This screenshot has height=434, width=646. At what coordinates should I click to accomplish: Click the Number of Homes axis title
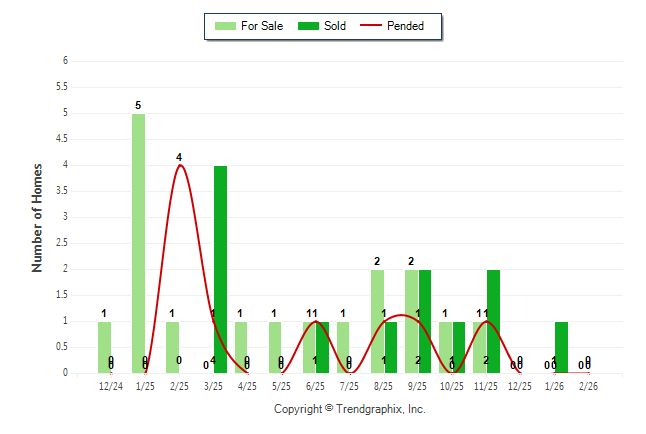coord(38,217)
